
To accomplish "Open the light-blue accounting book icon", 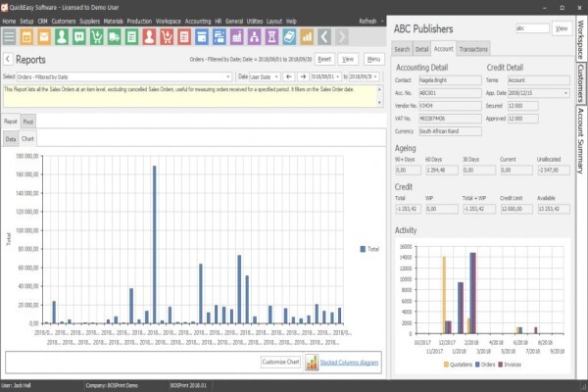I will coord(289,37).
